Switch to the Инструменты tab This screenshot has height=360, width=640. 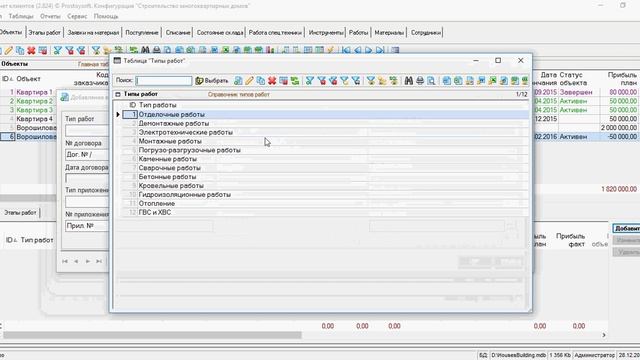tap(326, 32)
